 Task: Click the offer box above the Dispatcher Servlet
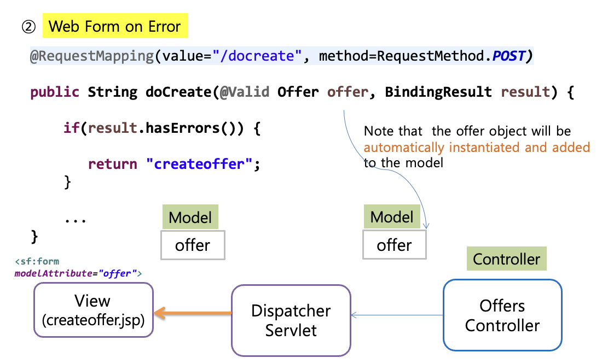point(193,245)
